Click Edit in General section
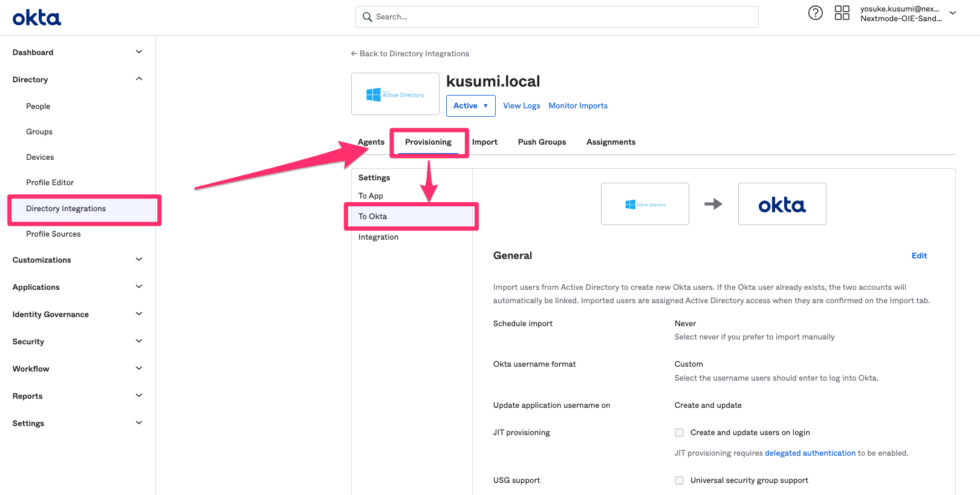980x495 pixels. pyautogui.click(x=919, y=256)
